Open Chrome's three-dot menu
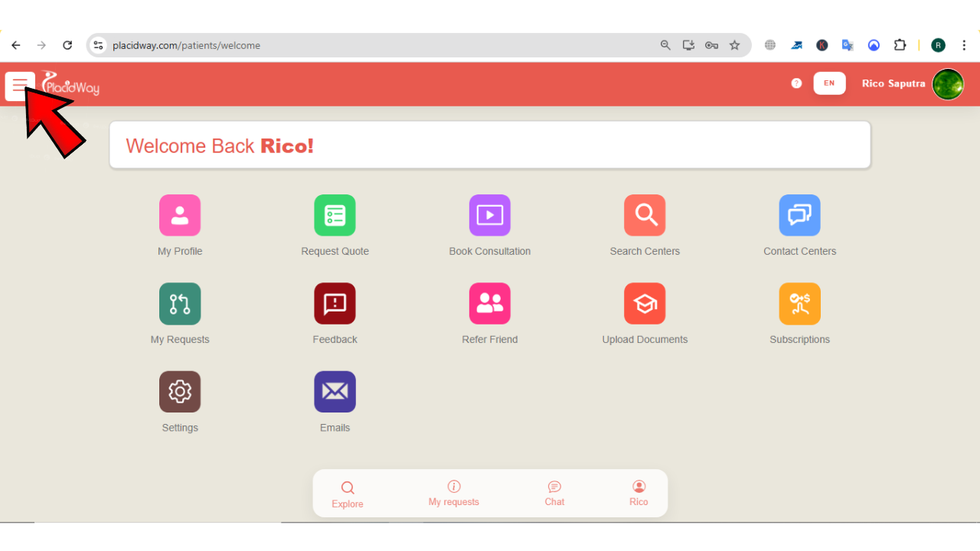Viewport: 980px width, 551px height. tap(964, 45)
